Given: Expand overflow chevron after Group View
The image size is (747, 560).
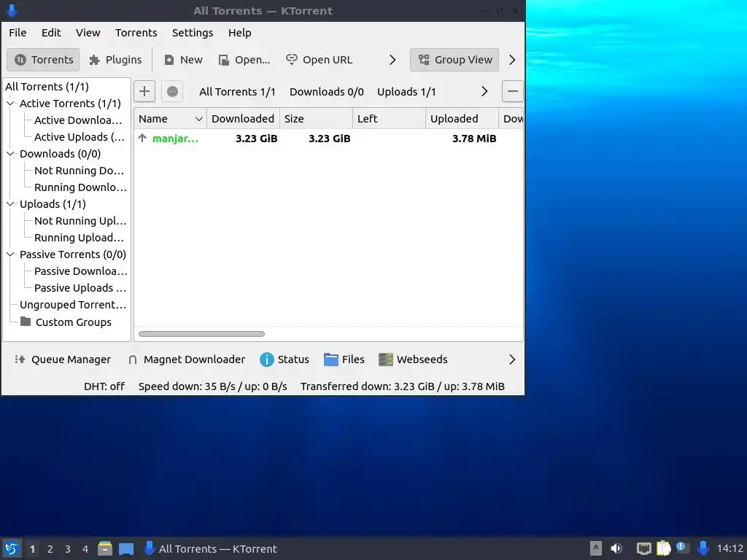Looking at the screenshot, I should (x=512, y=60).
